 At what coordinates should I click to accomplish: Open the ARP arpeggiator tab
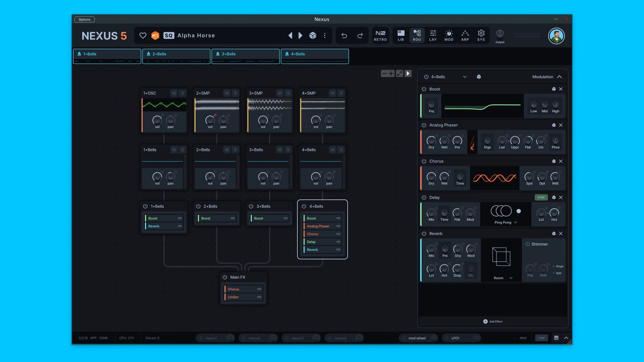pyautogui.click(x=465, y=36)
